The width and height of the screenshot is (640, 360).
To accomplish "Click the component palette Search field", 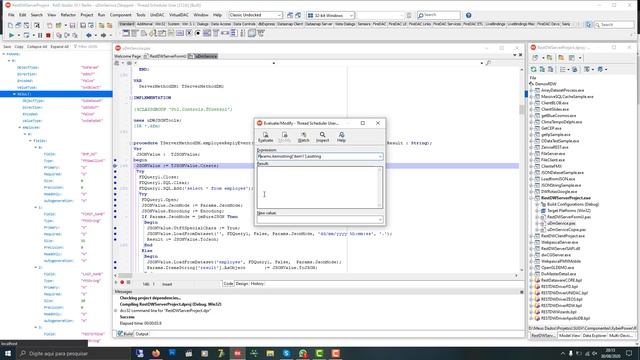I will [614, 25].
